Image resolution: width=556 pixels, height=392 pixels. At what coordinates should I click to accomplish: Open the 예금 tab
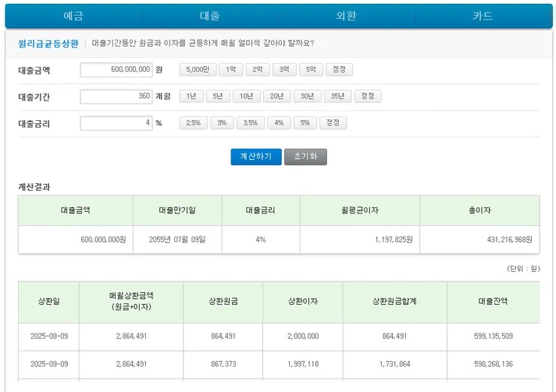[74, 16]
